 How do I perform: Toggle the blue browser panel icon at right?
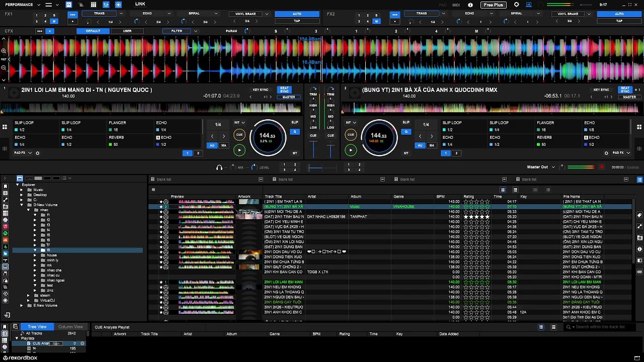(x=639, y=179)
